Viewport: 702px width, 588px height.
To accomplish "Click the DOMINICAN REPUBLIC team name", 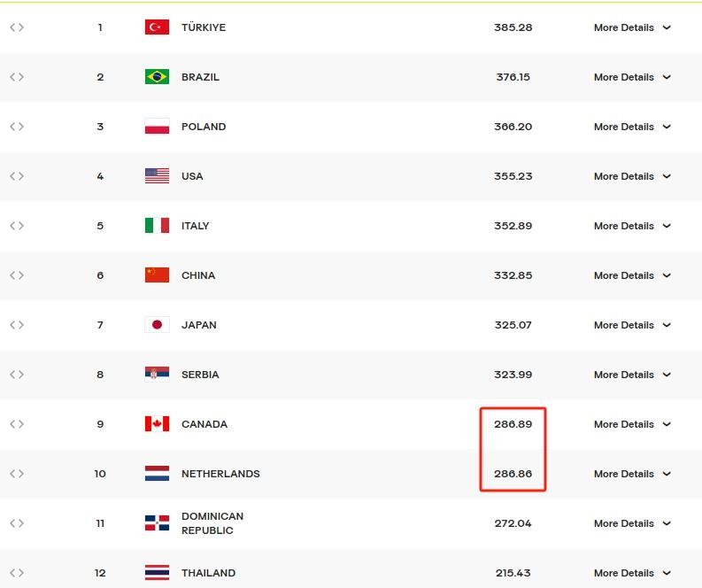I will click(x=212, y=523).
